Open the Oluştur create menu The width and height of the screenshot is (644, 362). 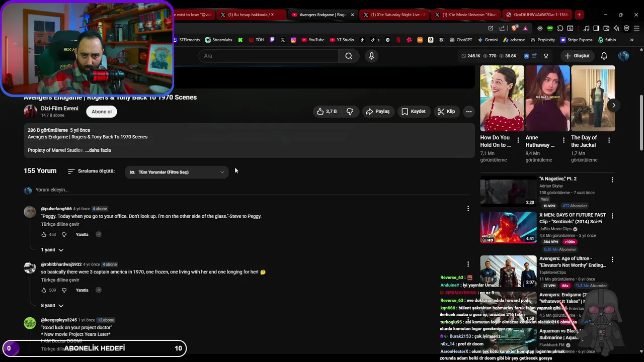point(577,56)
